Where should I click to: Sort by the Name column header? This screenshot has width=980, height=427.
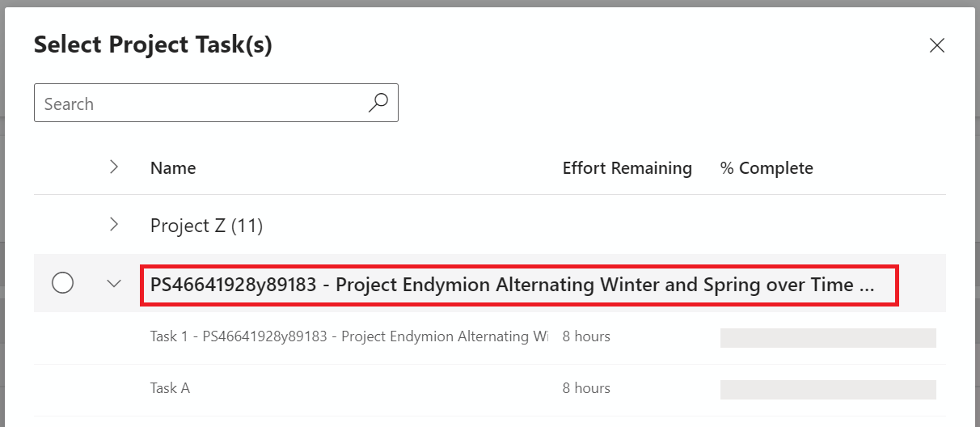(x=173, y=168)
